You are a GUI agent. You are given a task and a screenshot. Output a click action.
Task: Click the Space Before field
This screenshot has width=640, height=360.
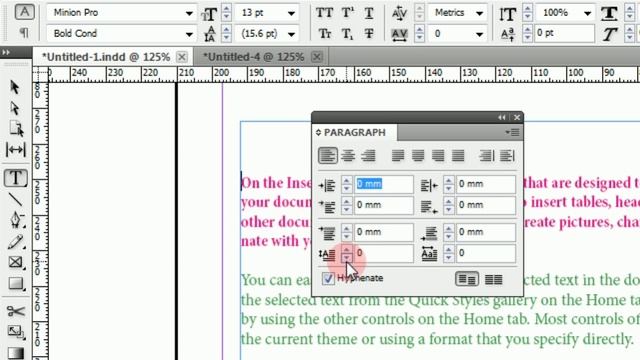click(x=384, y=232)
